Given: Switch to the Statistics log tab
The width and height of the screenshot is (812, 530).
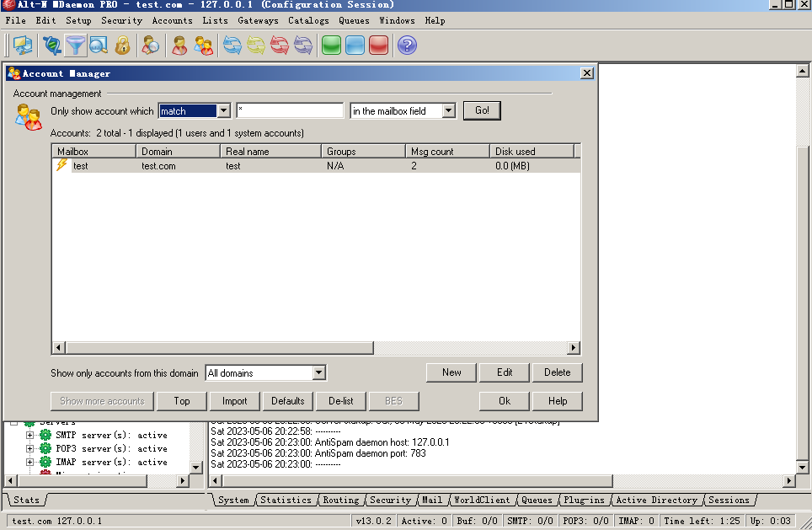Looking at the screenshot, I should pyautogui.click(x=286, y=500).
